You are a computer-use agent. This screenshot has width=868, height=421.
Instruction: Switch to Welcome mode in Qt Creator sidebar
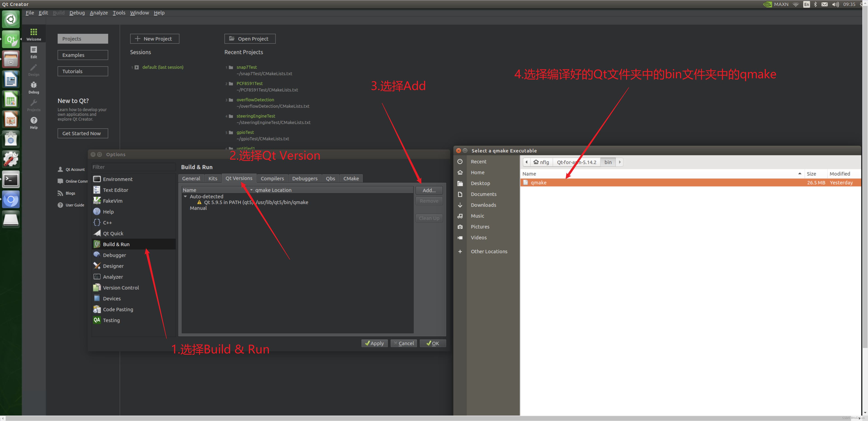click(x=34, y=35)
